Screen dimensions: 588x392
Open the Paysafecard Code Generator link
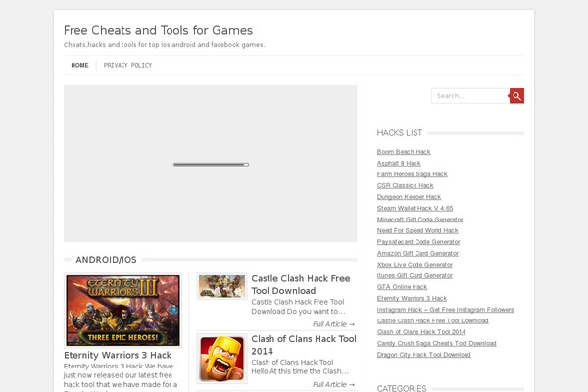(x=418, y=242)
